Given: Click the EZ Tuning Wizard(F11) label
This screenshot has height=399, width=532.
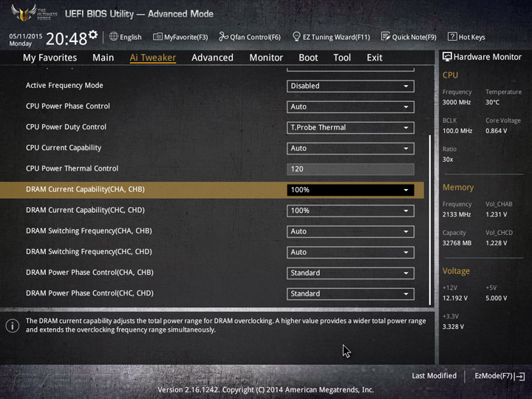Looking at the screenshot, I should [x=336, y=37].
